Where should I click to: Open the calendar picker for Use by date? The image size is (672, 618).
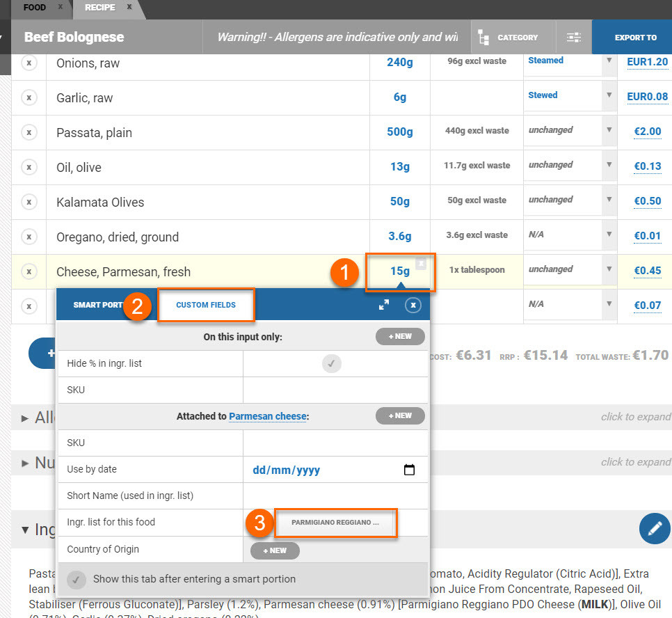[x=409, y=470]
